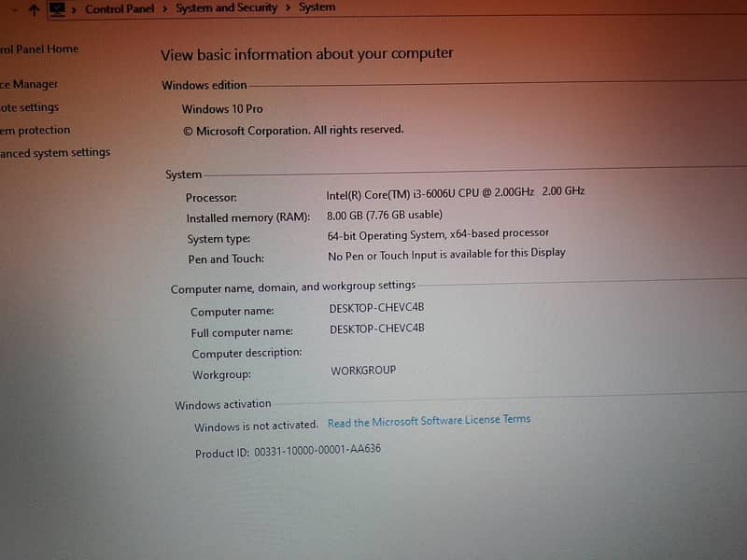Click the Installed memory (RAM) label
This screenshot has width=747, height=560.
point(248,217)
